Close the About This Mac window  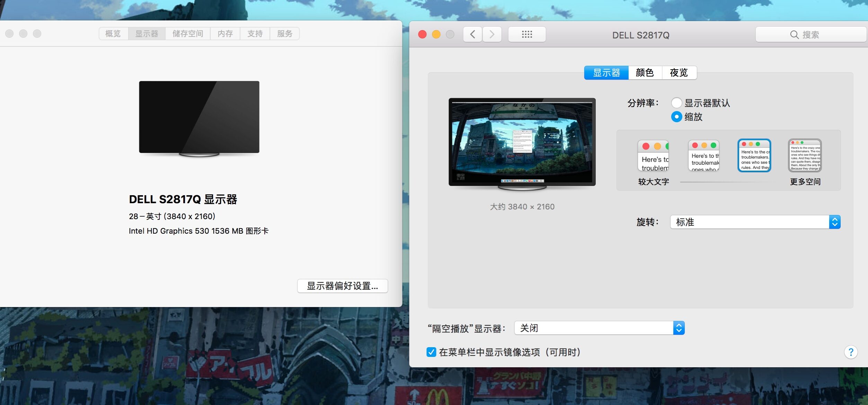[x=9, y=34]
